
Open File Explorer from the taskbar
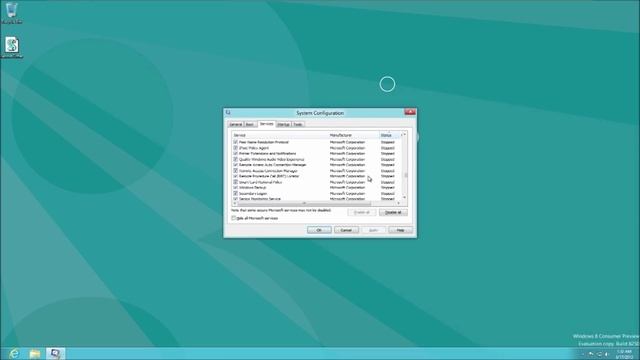35,353
